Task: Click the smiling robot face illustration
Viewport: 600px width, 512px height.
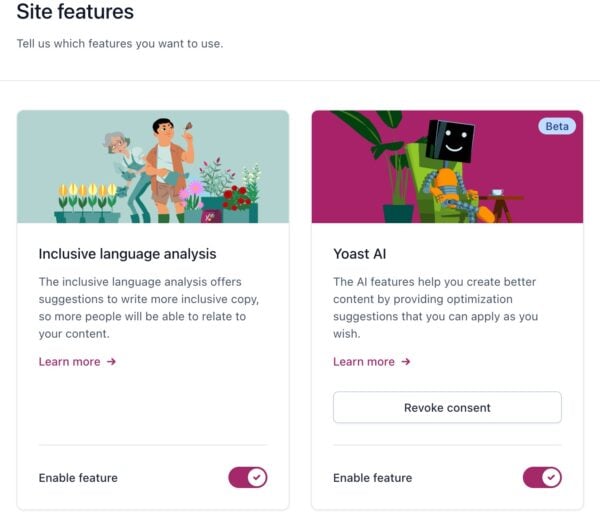Action: coord(450,143)
